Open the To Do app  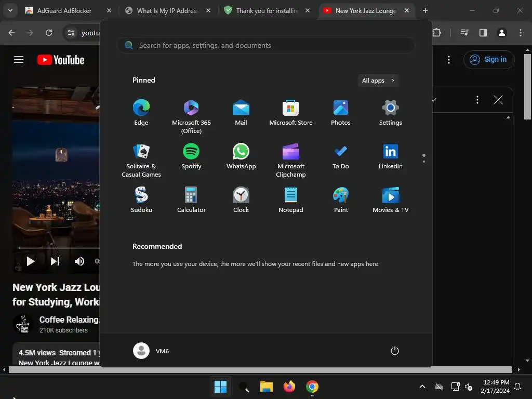(x=341, y=156)
